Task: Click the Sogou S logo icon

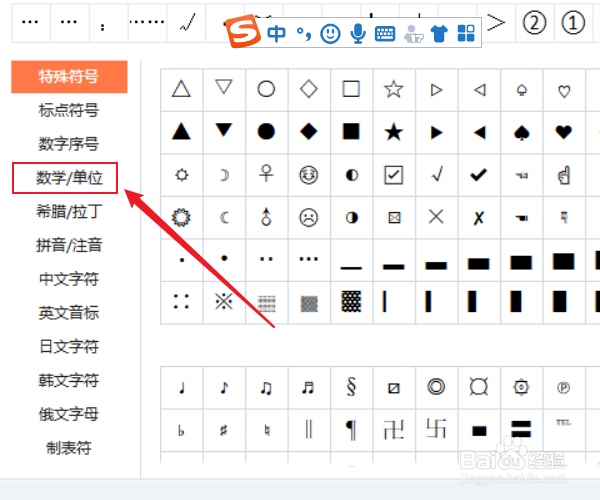Action: (243, 31)
